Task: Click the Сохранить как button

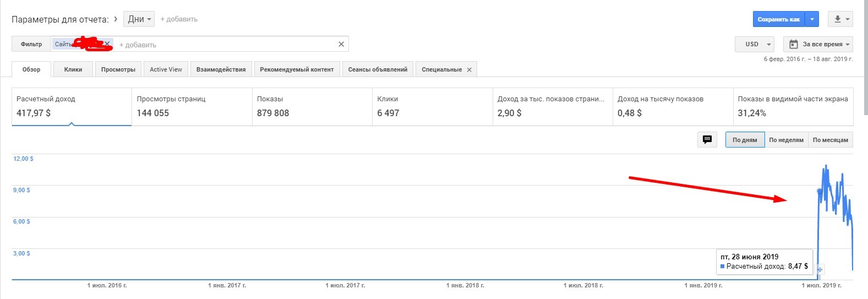Action: click(778, 19)
